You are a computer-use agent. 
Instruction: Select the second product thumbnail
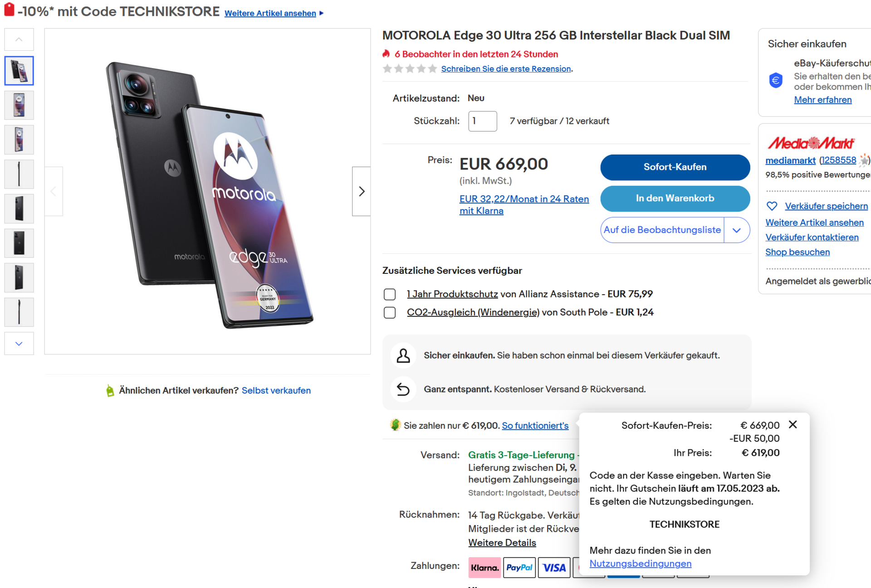point(19,105)
